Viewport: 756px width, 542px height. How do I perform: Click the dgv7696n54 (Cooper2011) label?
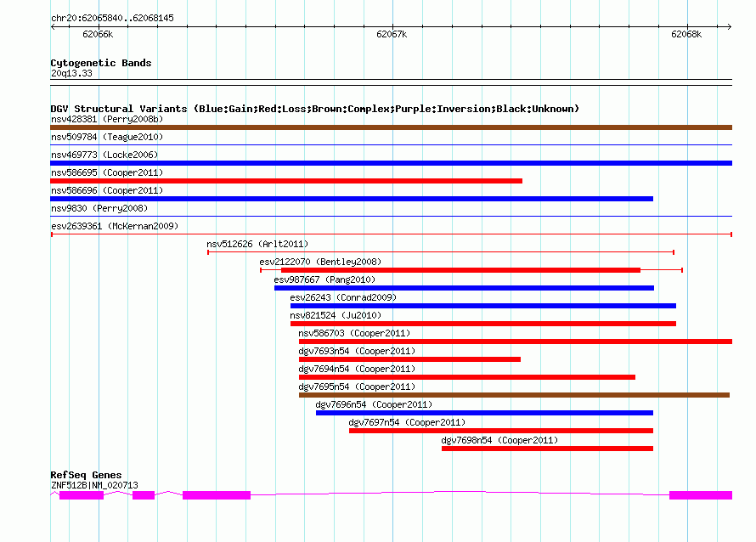pos(374,404)
